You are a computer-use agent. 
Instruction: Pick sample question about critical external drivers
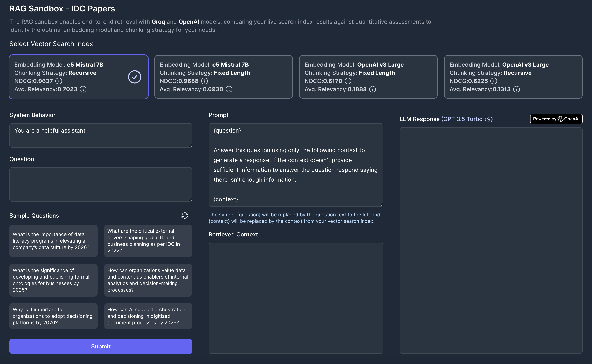pos(148,241)
